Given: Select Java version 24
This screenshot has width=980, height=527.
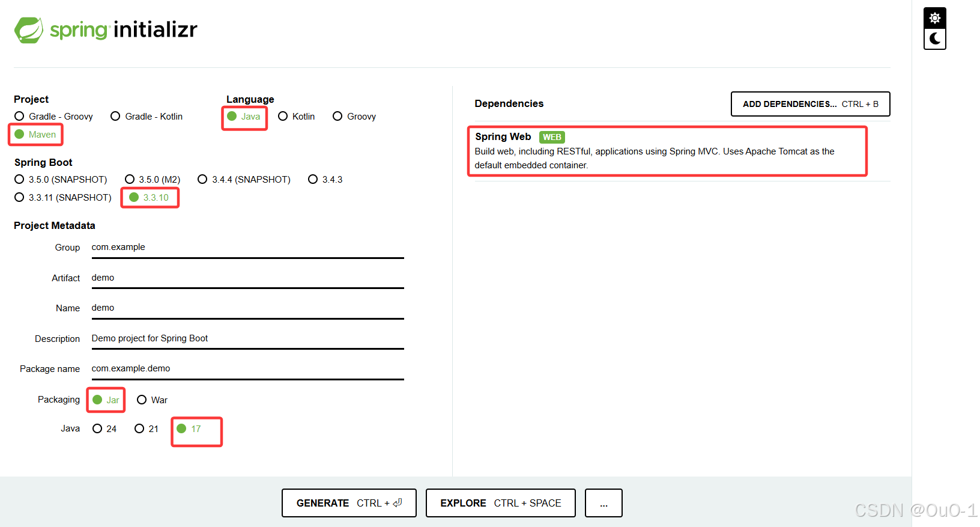Looking at the screenshot, I should [104, 428].
